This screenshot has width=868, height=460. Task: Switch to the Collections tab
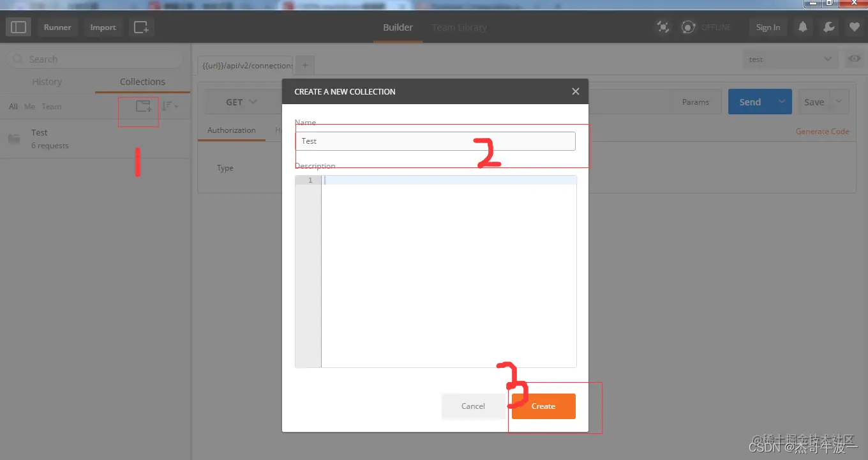pos(142,82)
